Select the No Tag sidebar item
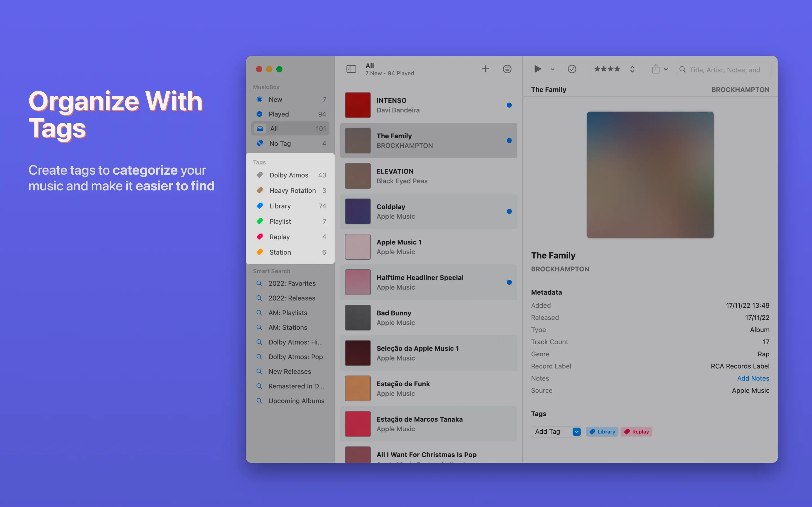 [x=280, y=144]
